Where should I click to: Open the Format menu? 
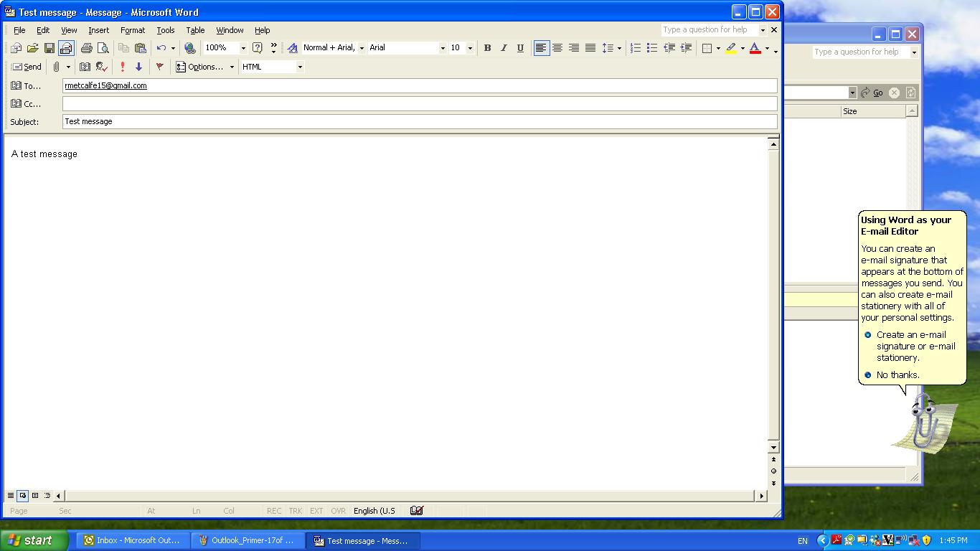133,30
